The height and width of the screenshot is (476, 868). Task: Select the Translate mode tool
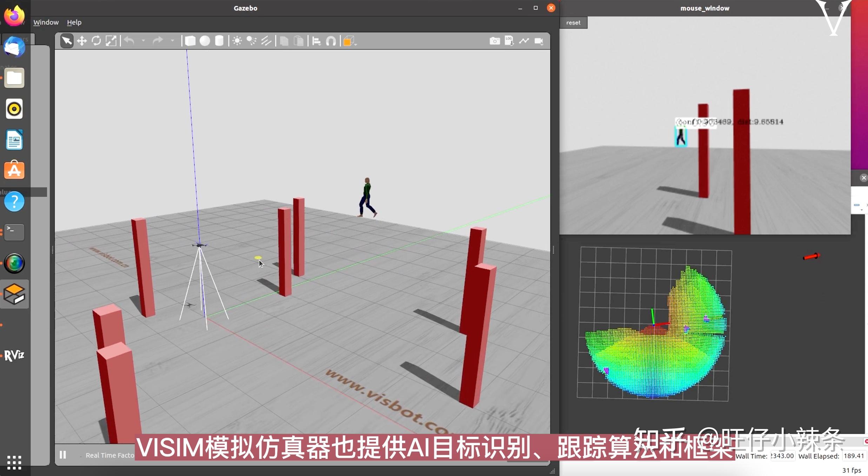tap(82, 41)
